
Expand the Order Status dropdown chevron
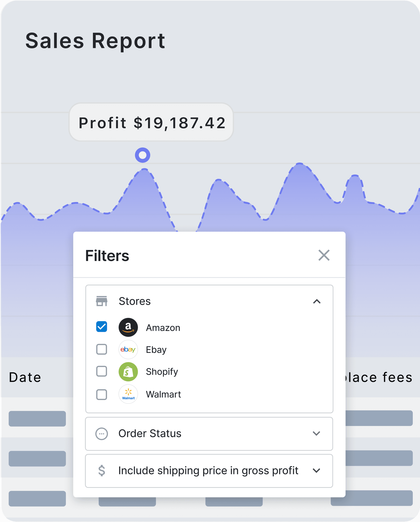316,433
